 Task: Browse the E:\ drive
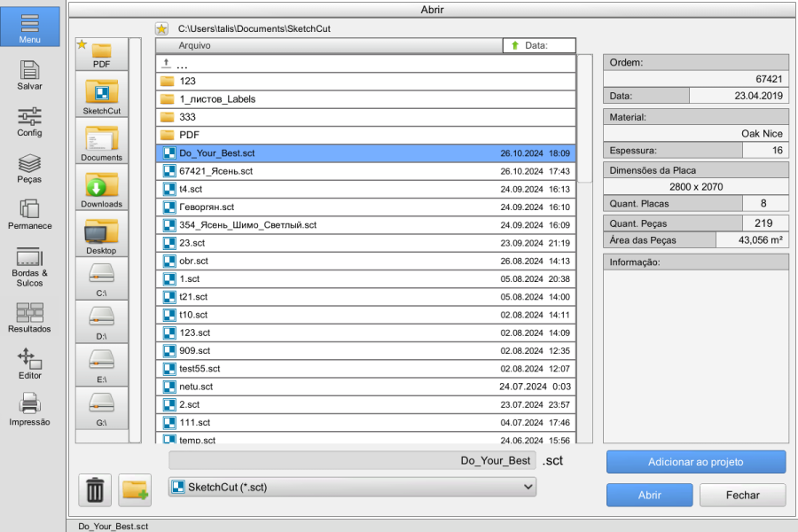pyautogui.click(x=102, y=365)
